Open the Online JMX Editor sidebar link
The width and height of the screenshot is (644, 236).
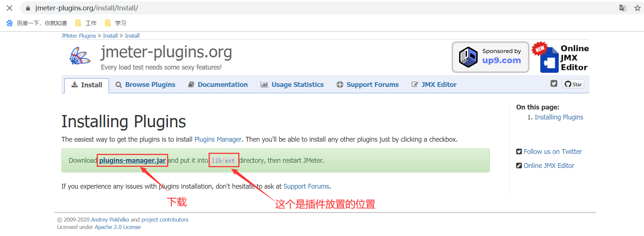(549, 166)
